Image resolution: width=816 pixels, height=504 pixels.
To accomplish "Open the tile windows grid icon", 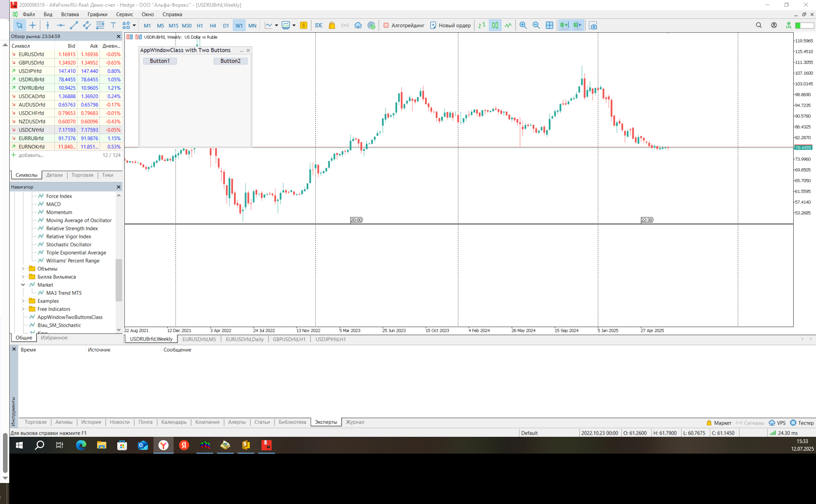I will [549, 25].
